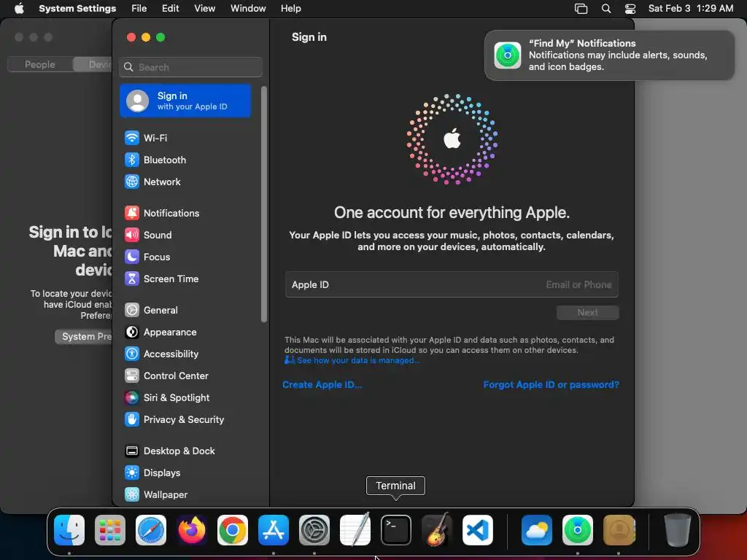This screenshot has height=560, width=747.
Task: Open the System Settings menu
Action: click(x=77, y=9)
